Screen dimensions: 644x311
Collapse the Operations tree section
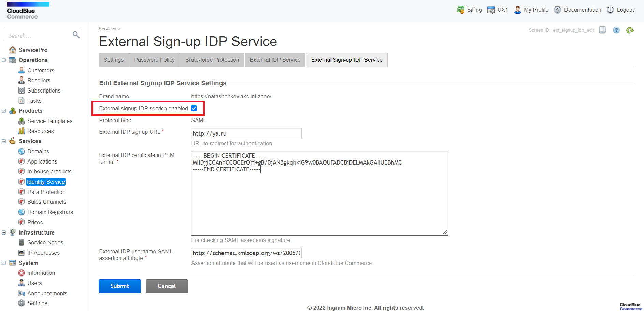pos(4,60)
